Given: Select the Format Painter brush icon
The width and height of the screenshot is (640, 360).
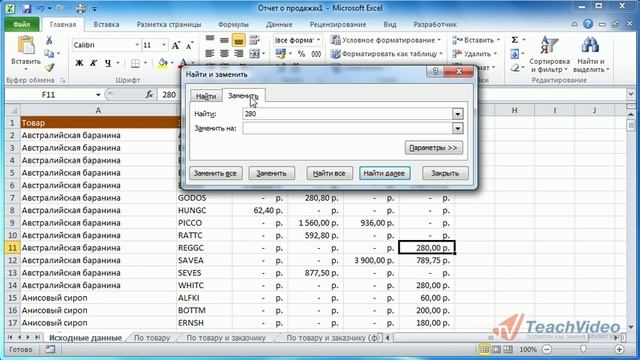Looking at the screenshot, I should coord(49,67).
